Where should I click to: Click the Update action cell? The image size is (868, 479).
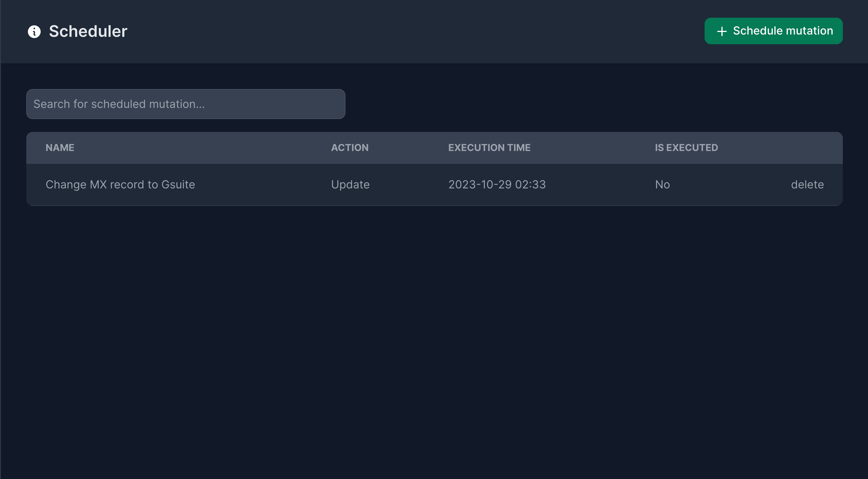tap(350, 184)
